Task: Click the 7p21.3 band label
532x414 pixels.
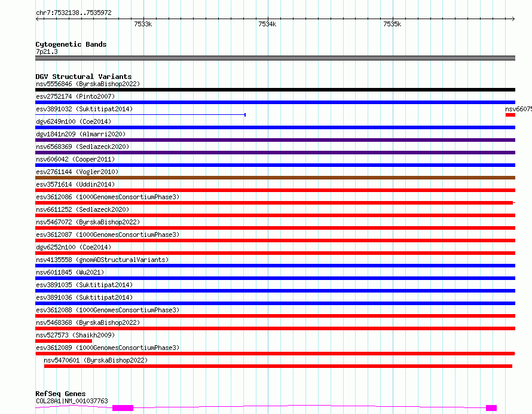Action: 47,51
